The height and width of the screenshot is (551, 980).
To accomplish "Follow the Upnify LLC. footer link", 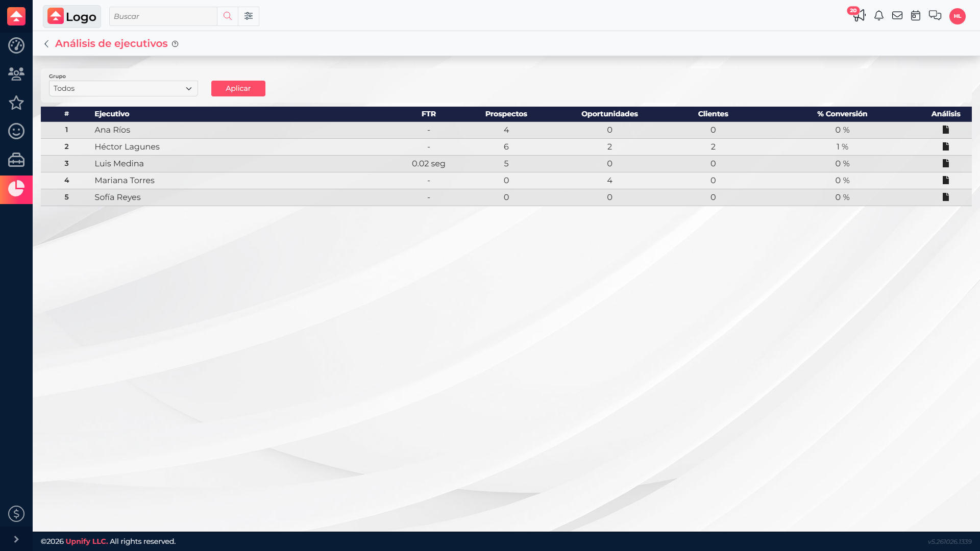I will click(87, 541).
